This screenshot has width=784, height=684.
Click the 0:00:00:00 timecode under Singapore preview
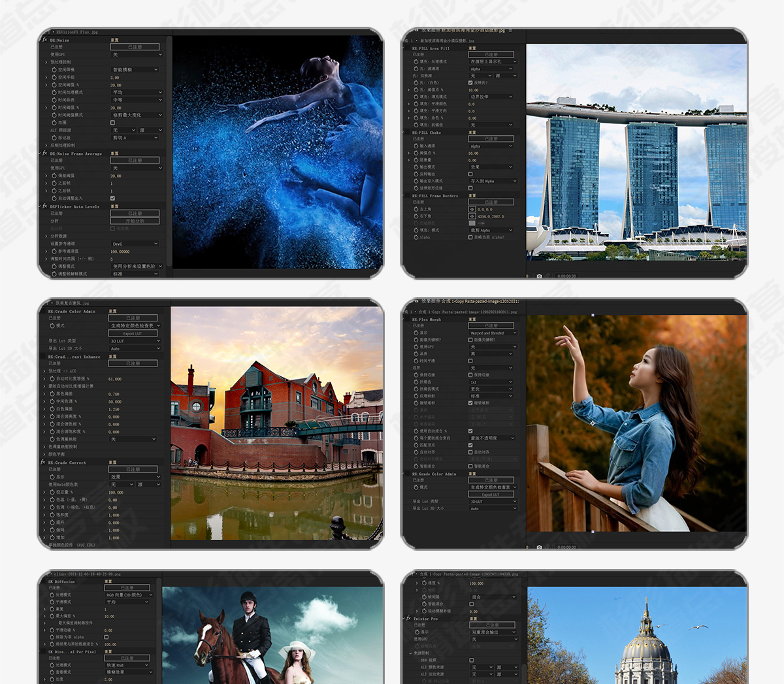point(566,276)
